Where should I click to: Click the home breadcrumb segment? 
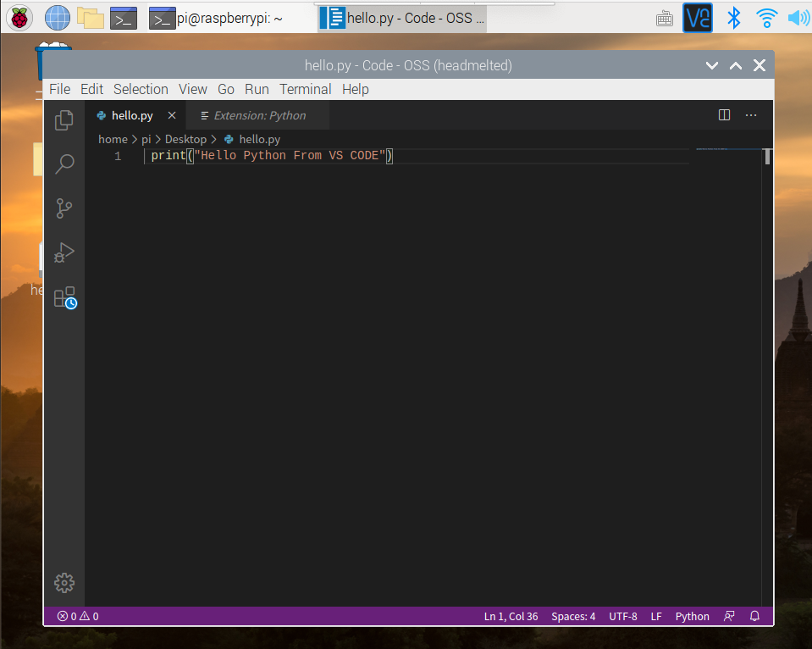click(113, 139)
